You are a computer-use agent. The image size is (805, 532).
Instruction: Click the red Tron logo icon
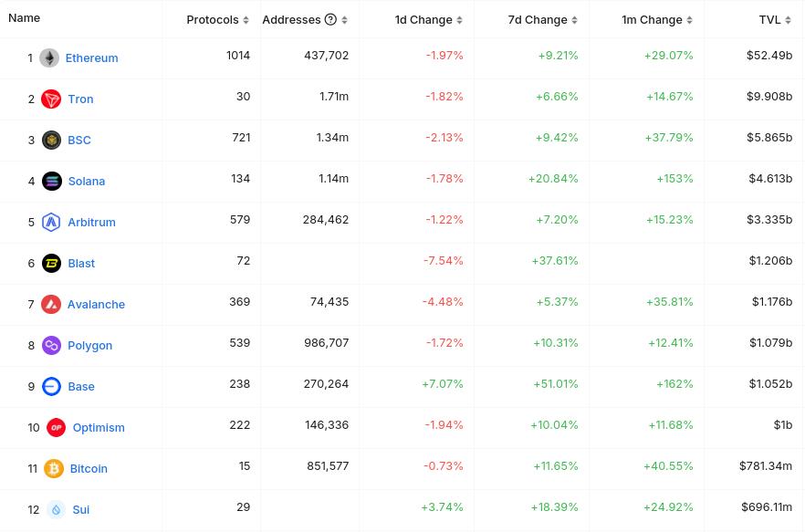pos(51,99)
